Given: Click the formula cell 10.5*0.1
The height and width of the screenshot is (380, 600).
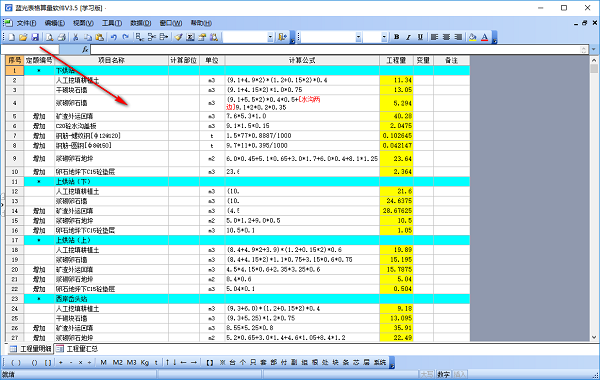Looking at the screenshot, I should point(302,231).
